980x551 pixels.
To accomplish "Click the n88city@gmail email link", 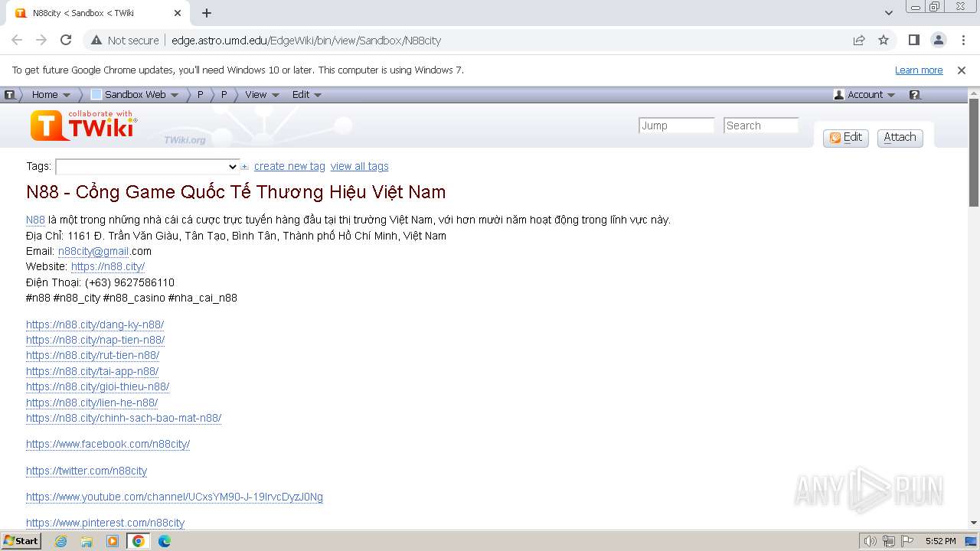I will (93, 251).
